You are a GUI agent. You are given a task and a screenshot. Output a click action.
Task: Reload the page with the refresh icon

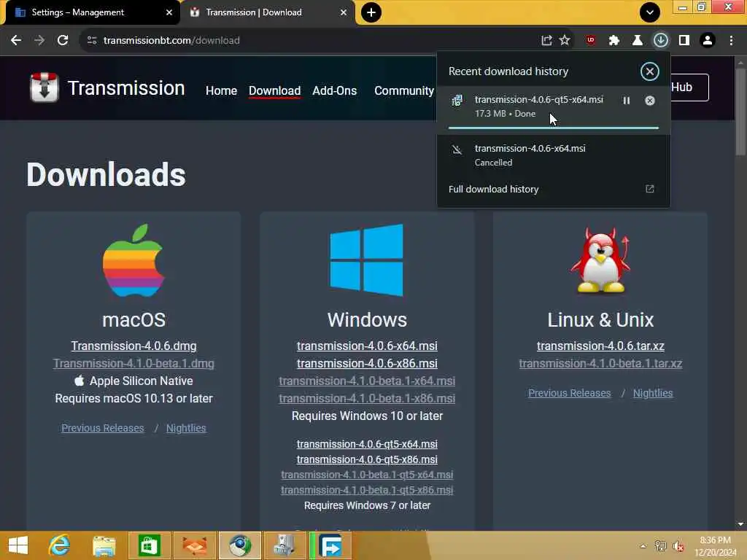(x=63, y=41)
